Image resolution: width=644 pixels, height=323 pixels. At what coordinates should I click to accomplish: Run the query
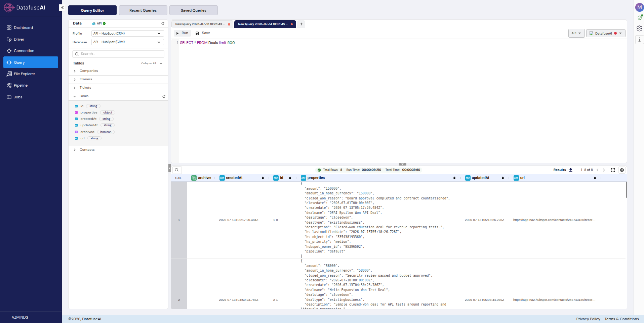pyautogui.click(x=182, y=33)
